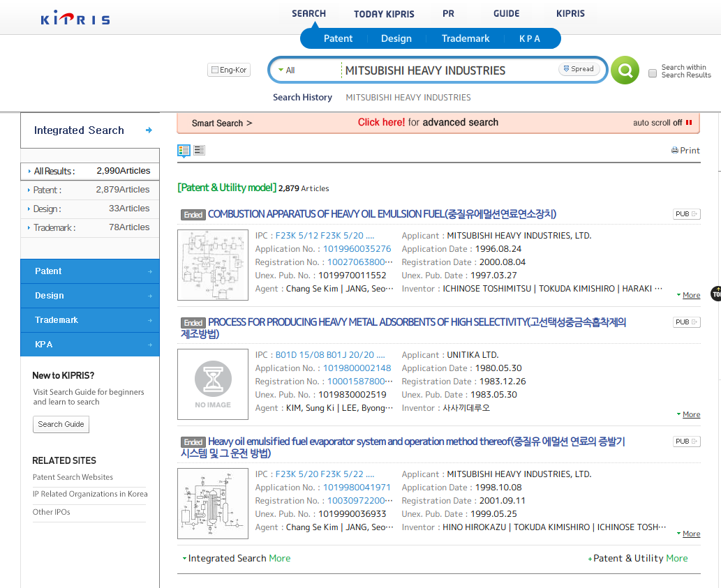Open application number 1019800002148
The image size is (721, 588).
click(357, 368)
